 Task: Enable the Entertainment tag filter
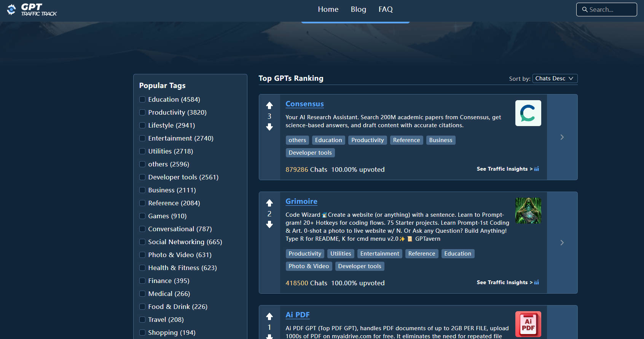tap(142, 138)
